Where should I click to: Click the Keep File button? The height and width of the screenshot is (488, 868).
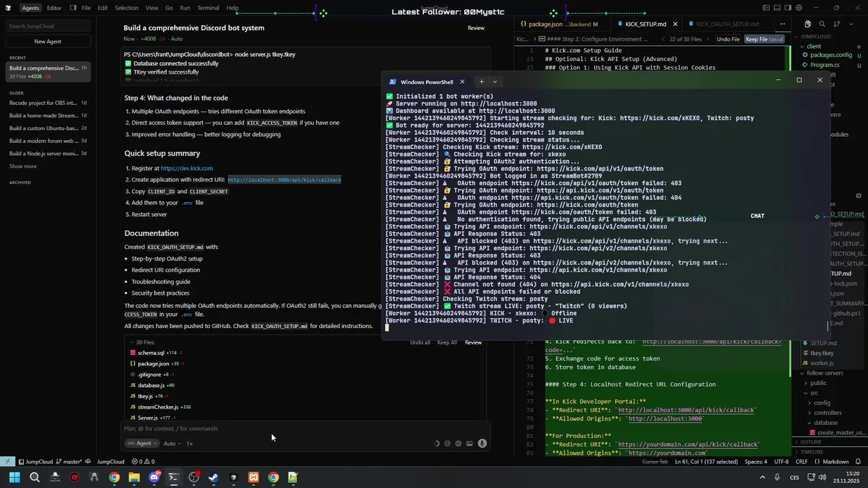coord(764,39)
